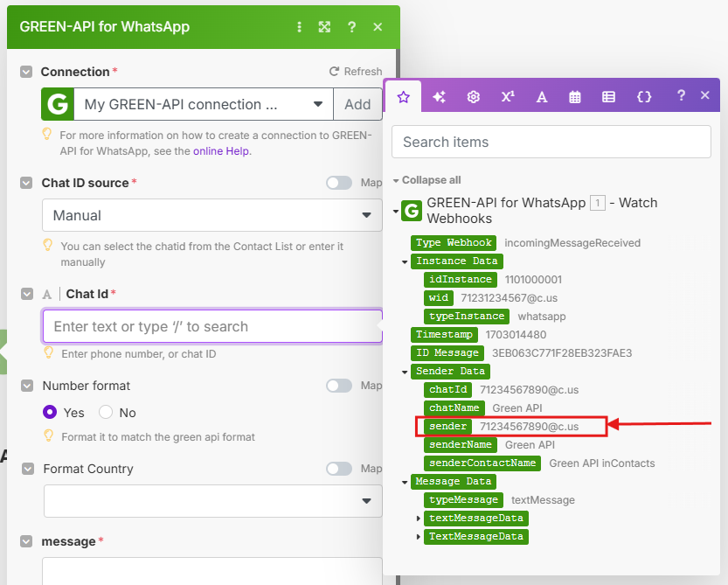Open the math functions tab
Screen dimensions: 728x585
click(x=508, y=96)
